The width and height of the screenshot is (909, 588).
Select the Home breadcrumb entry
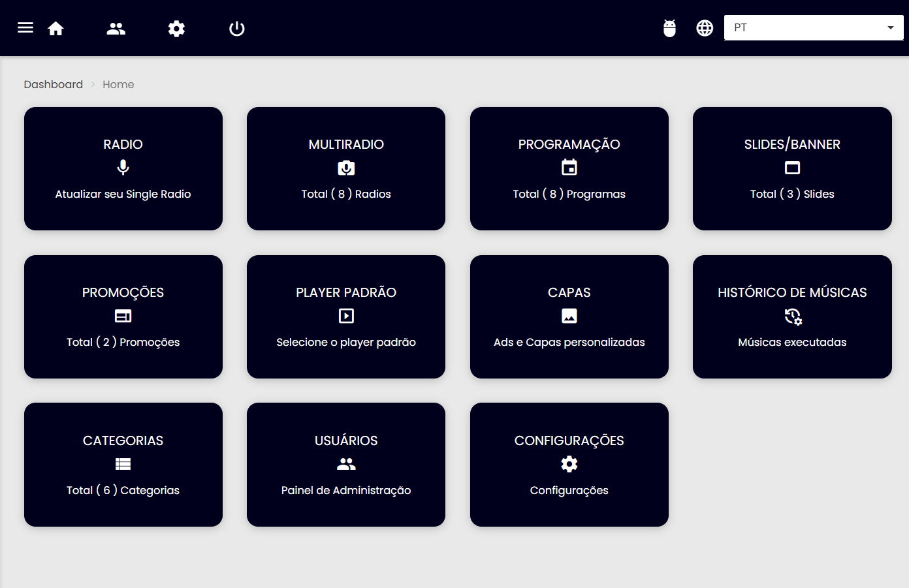[118, 84]
